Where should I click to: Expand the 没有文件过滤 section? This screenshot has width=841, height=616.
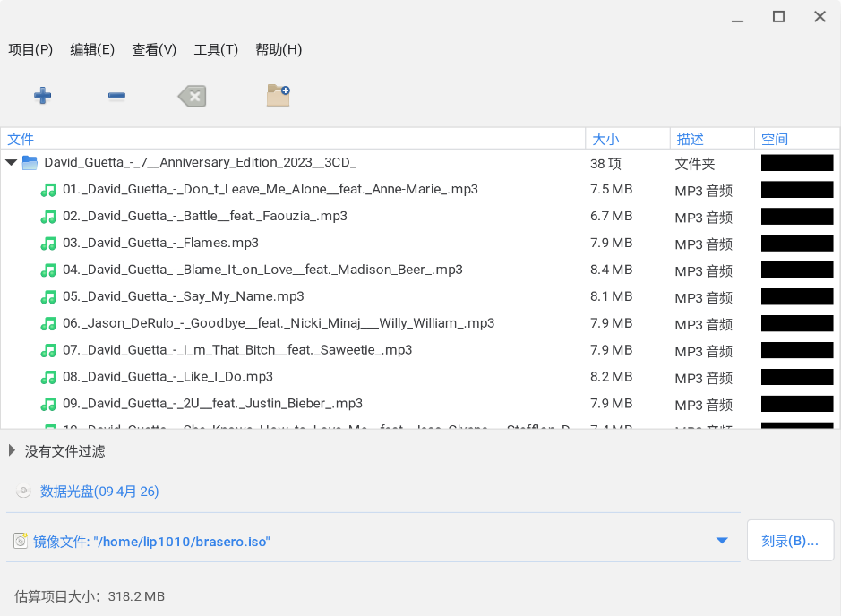(x=12, y=451)
